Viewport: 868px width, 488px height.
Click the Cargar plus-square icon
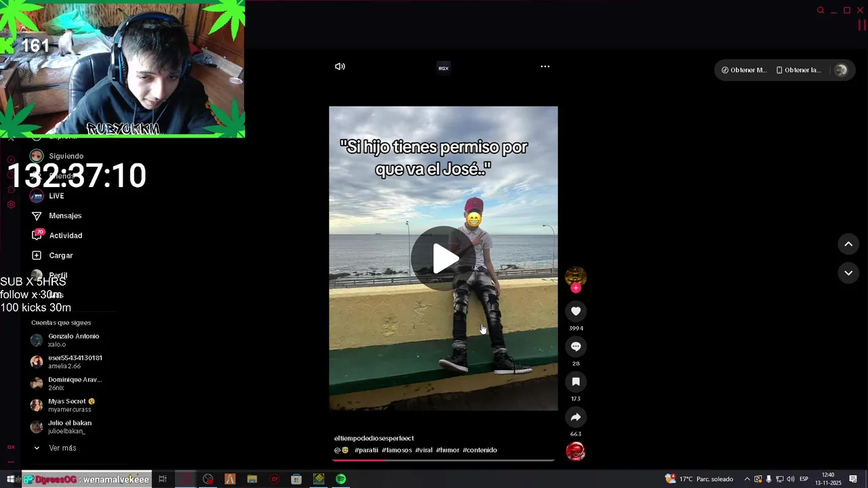37,256
